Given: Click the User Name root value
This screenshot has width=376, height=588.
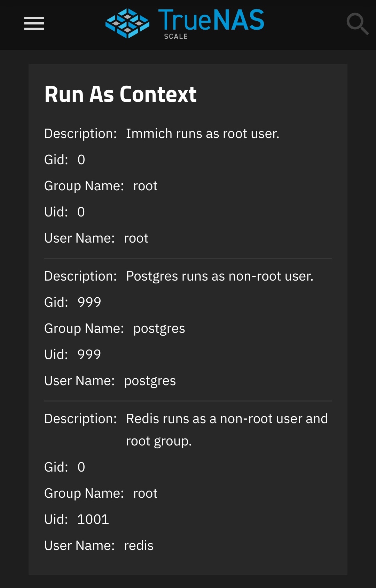Looking at the screenshot, I should 136,238.
